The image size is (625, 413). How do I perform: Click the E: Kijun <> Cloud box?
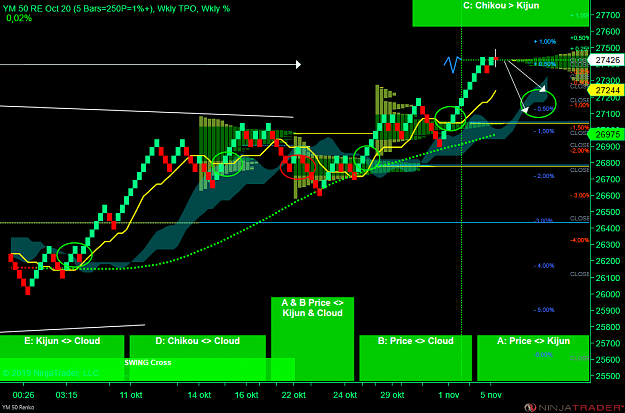point(62,358)
